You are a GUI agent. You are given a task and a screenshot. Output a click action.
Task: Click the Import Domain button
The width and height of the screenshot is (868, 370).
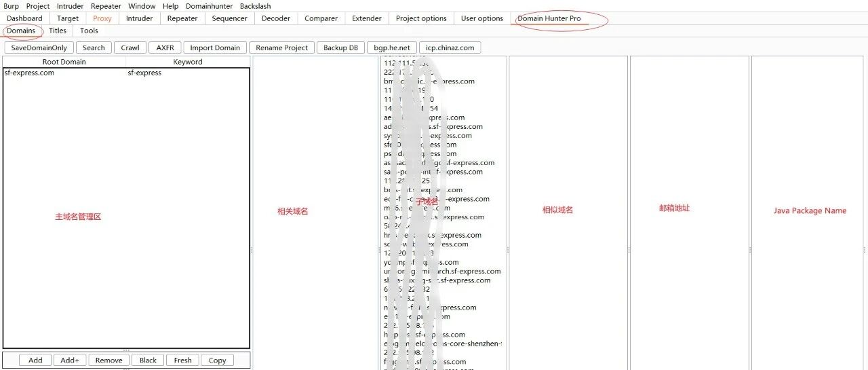215,48
